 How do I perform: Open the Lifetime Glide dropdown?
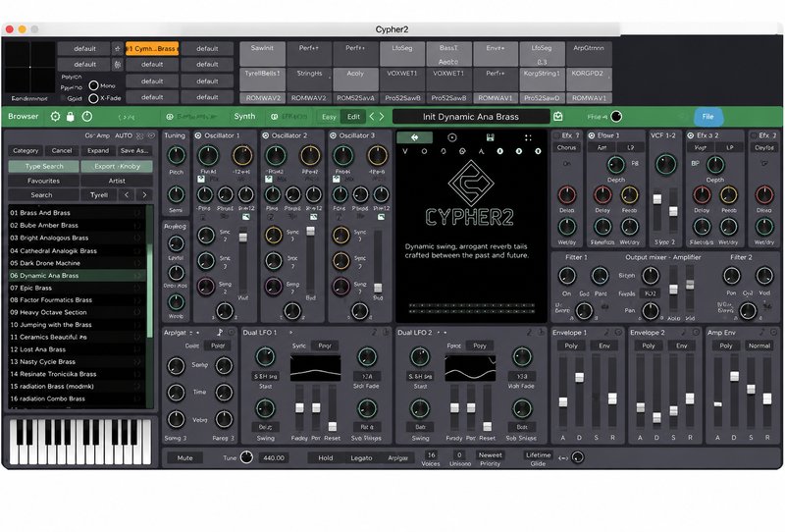pyautogui.click(x=538, y=455)
